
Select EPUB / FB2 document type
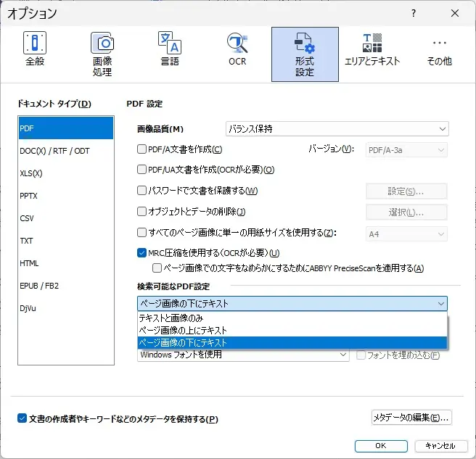66,286
